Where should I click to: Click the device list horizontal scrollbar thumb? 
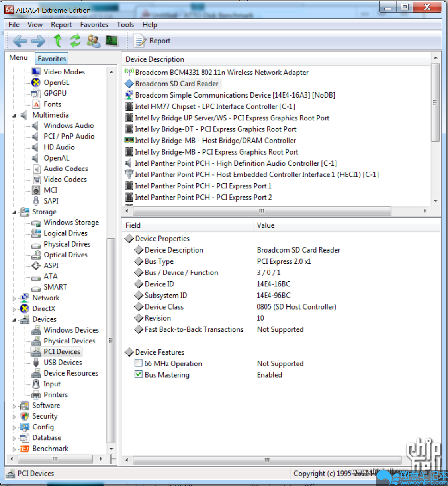click(x=261, y=210)
